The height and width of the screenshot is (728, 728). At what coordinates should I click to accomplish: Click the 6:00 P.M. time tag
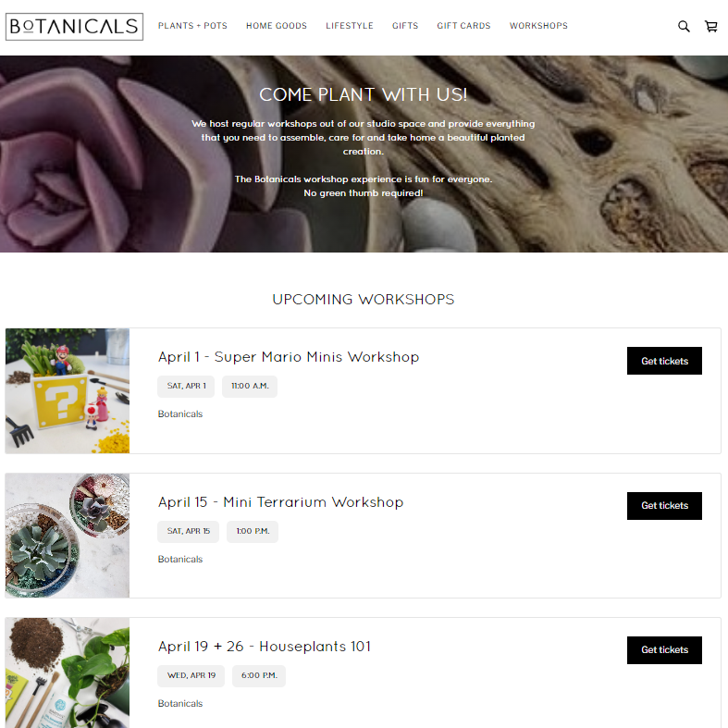pyautogui.click(x=259, y=676)
